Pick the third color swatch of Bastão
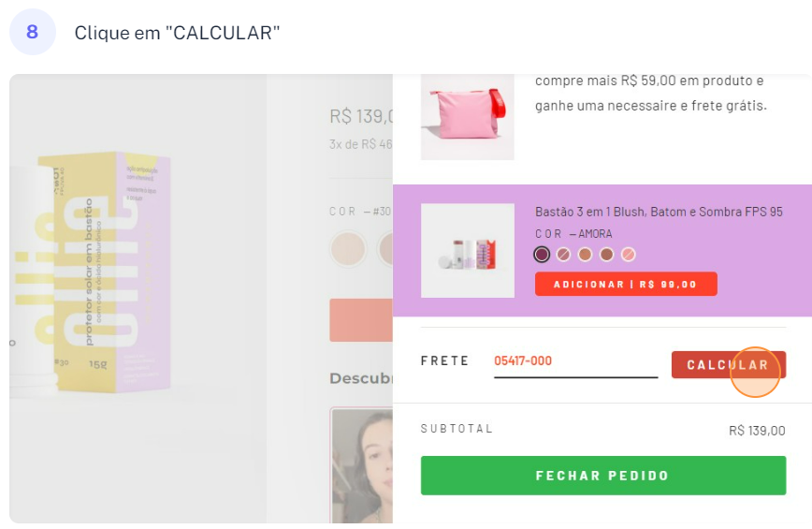The image size is (812, 529). (585, 254)
